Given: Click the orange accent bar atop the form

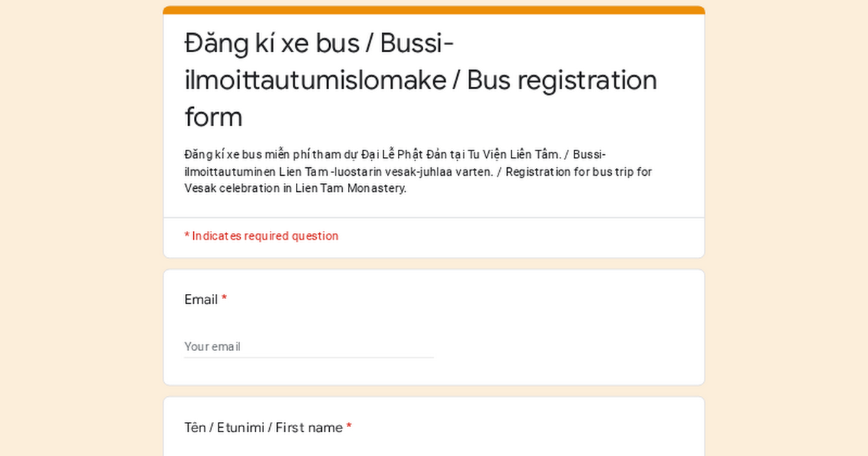Looking at the screenshot, I should pos(434,10).
